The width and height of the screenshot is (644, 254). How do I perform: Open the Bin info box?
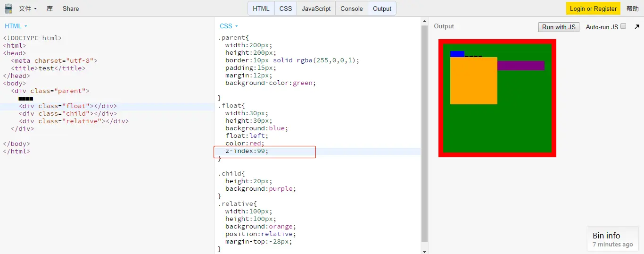[x=613, y=239]
